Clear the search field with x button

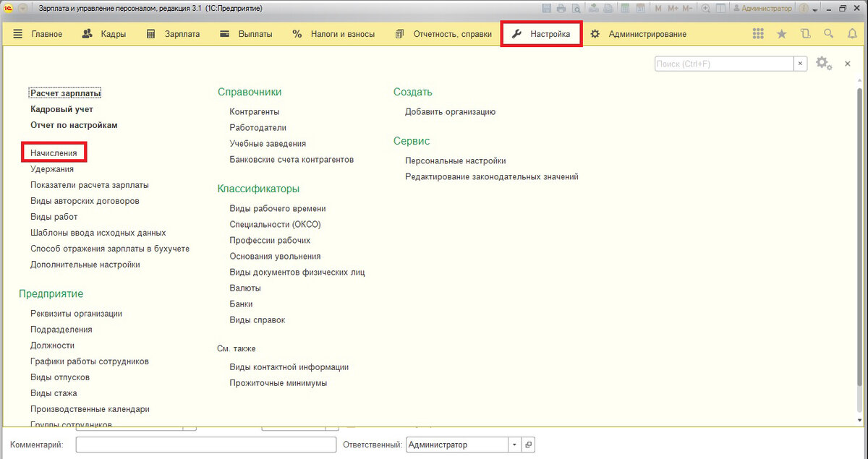pos(801,64)
